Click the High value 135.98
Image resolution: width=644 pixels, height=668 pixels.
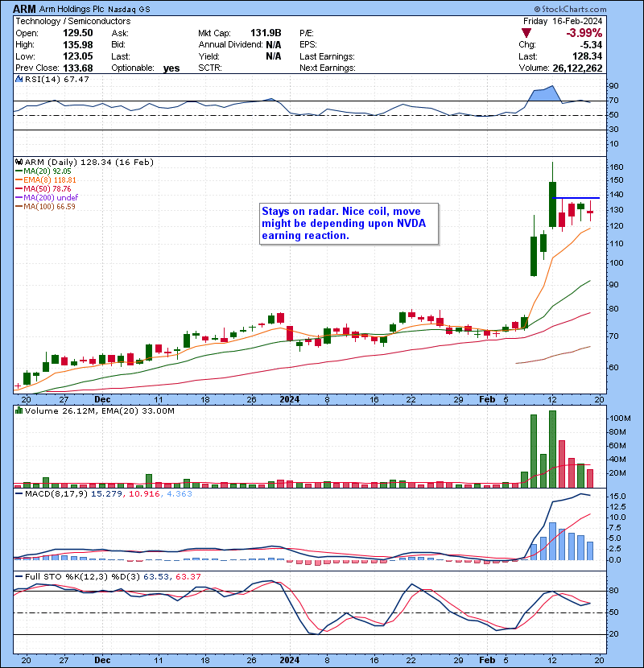point(78,45)
